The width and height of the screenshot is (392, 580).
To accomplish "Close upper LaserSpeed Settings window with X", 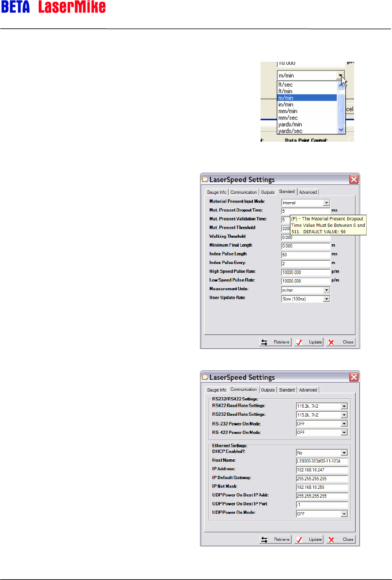I will pyautogui.click(x=354, y=179).
